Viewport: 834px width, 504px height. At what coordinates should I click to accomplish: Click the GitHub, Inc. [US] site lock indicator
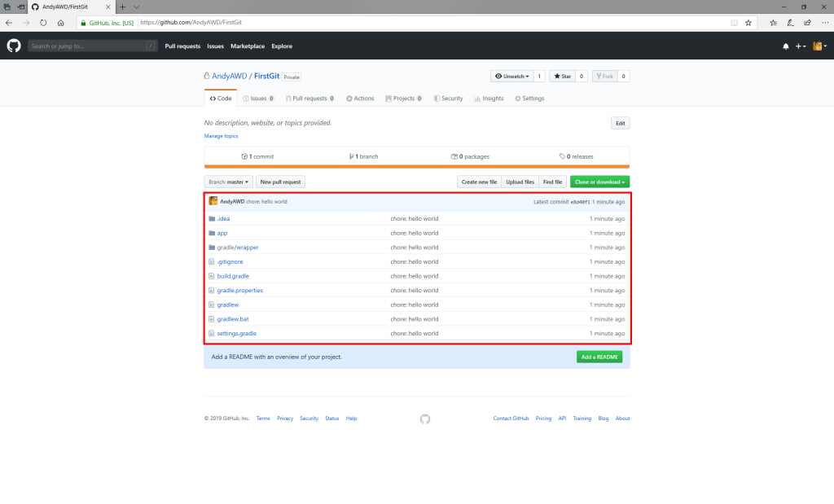(107, 23)
